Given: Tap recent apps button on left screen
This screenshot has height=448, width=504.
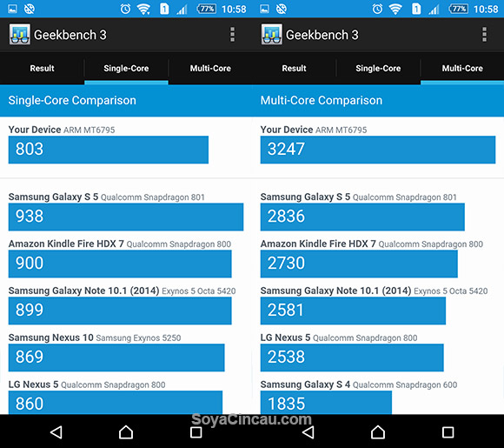Looking at the screenshot, I should point(196,432).
